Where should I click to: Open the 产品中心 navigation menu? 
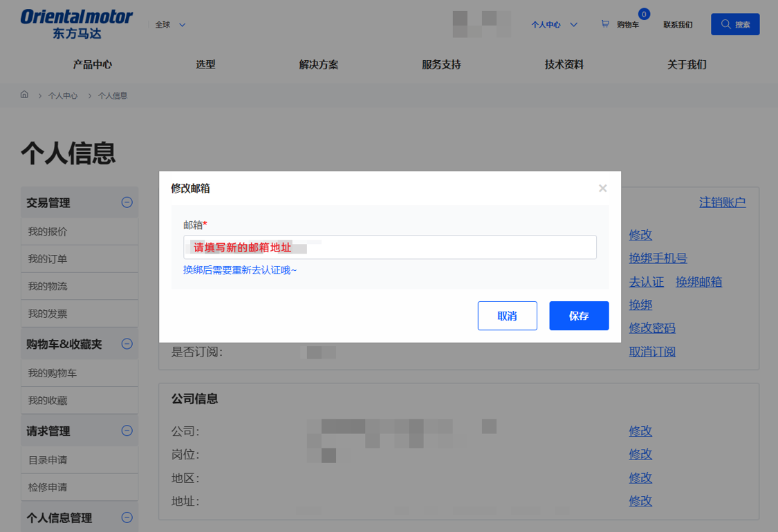click(92, 64)
